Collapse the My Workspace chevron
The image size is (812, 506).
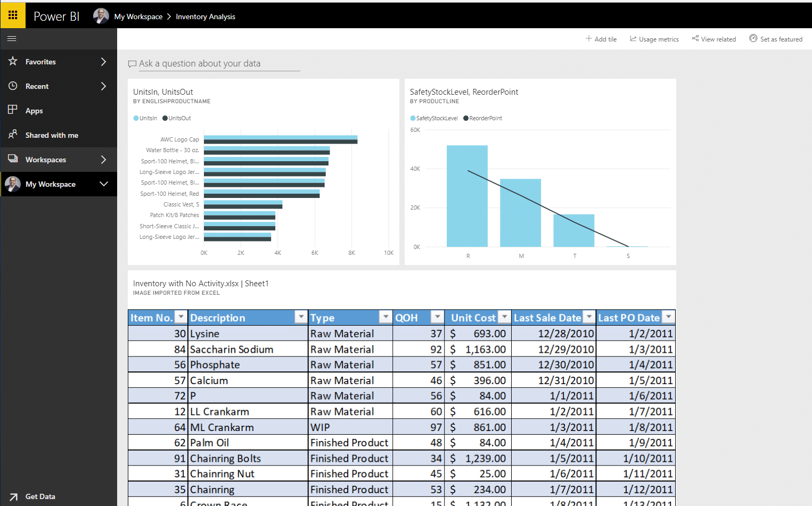pos(103,184)
